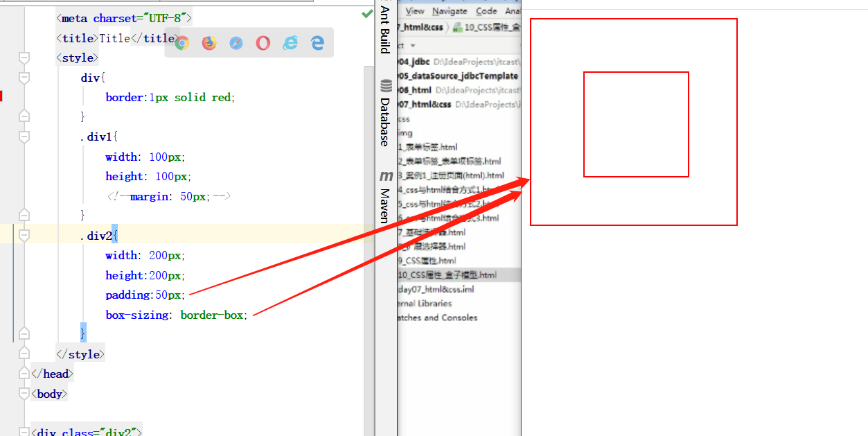Open the Maven tool window
This screenshot has width=868, height=436.
[385, 196]
